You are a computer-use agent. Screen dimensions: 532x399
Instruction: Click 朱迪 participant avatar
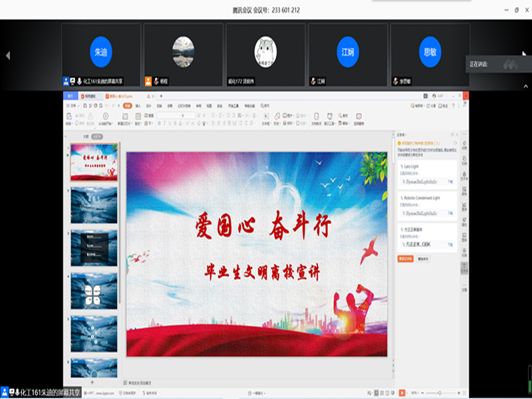point(100,52)
